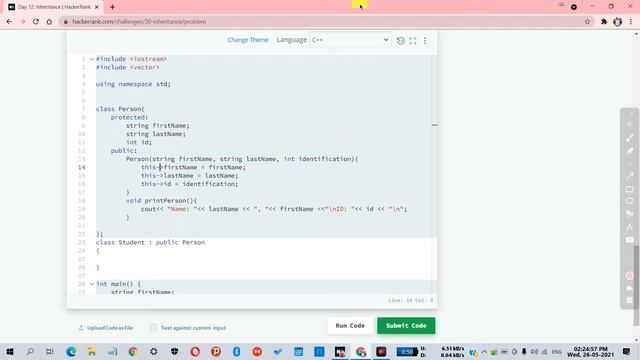Click Submit Code button
The image size is (640, 360).
click(406, 326)
